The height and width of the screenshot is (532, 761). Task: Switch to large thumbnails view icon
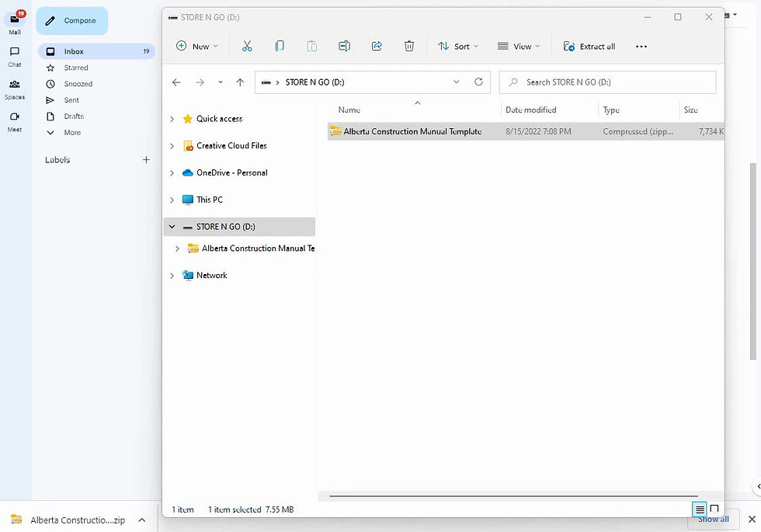click(714, 509)
